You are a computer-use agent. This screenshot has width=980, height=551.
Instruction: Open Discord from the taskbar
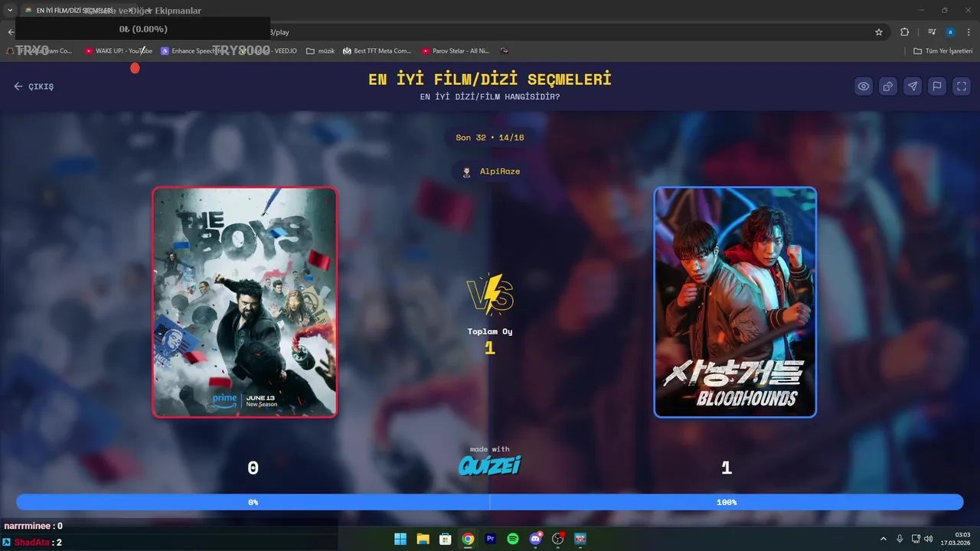tap(536, 539)
